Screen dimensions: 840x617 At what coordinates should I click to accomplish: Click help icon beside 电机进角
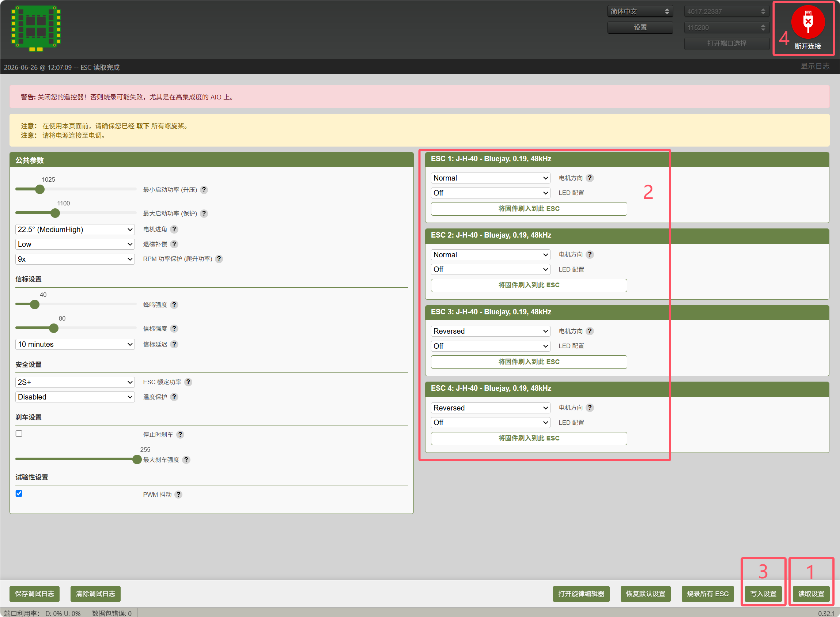click(x=174, y=229)
